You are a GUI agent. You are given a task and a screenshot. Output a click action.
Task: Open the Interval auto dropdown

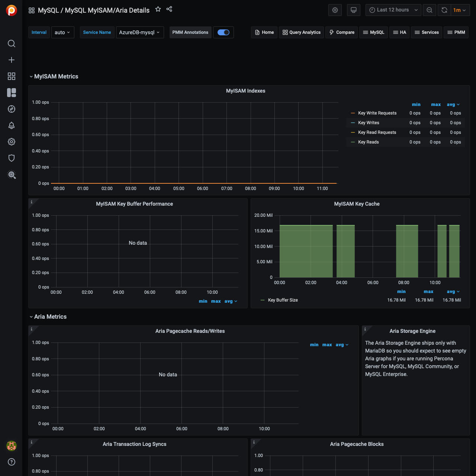[x=62, y=32]
